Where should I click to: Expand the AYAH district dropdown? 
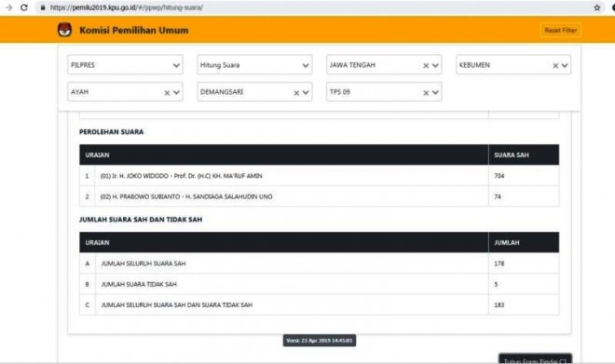(176, 92)
